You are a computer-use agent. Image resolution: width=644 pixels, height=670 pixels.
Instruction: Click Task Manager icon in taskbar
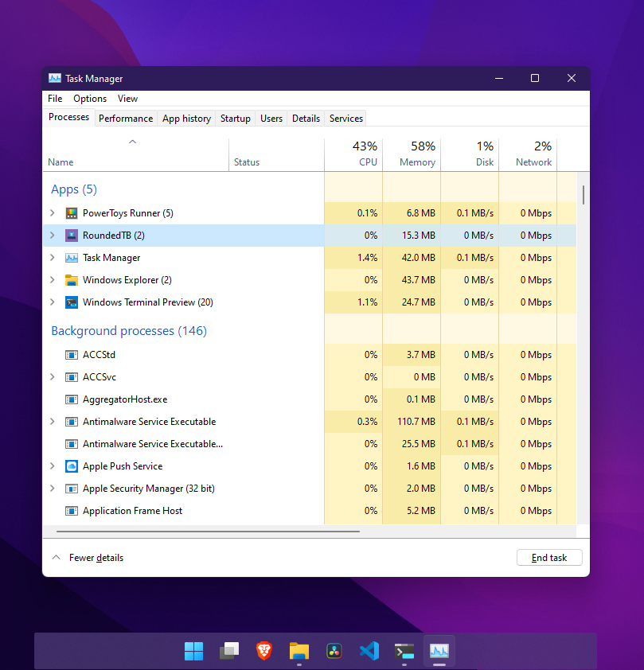point(439,651)
